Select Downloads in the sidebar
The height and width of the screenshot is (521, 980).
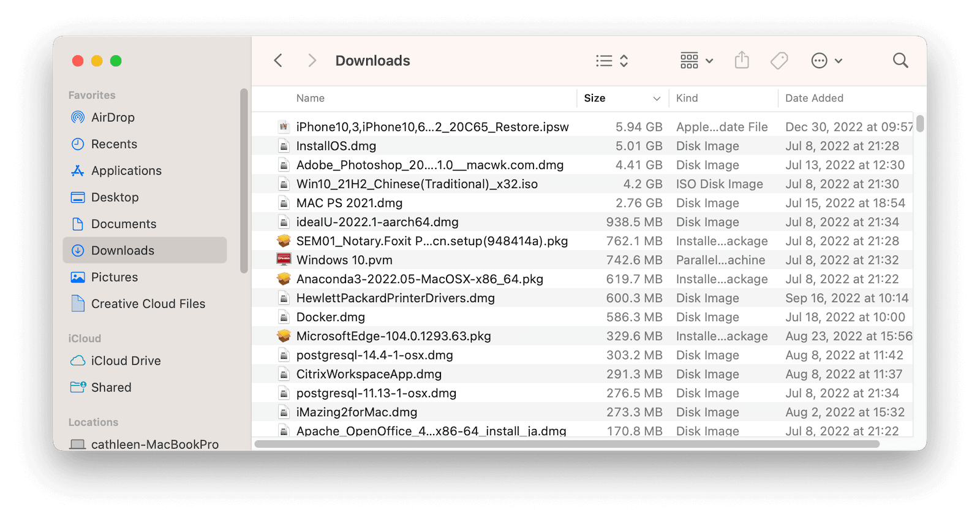tap(145, 250)
